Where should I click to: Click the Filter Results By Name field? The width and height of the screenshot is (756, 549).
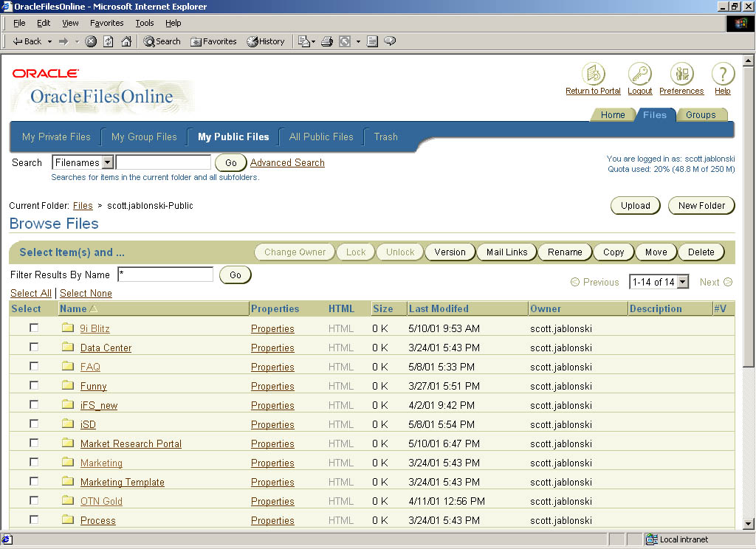point(165,274)
